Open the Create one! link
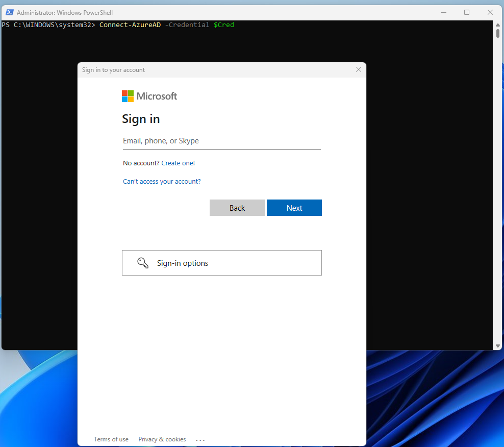The width and height of the screenshot is (504, 447). 178,163
